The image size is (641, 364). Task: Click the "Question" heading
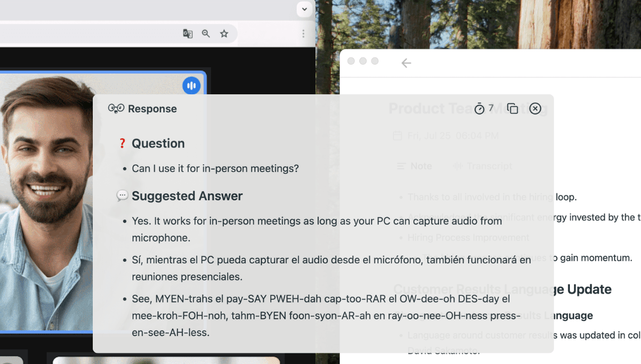click(158, 144)
